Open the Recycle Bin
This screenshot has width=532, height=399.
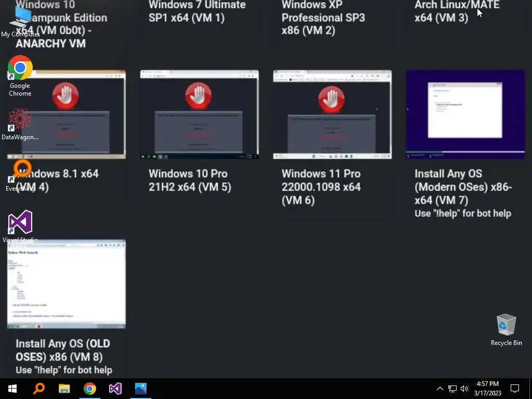[506, 330]
